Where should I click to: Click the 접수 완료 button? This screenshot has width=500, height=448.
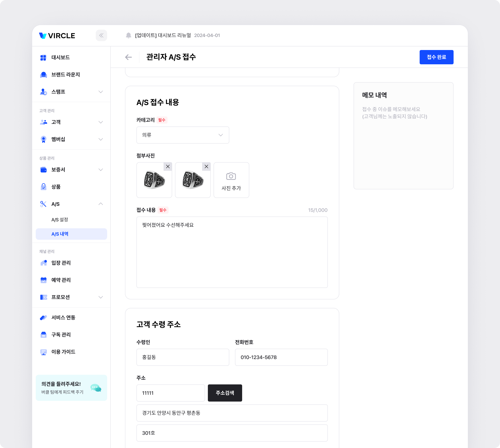click(x=436, y=57)
